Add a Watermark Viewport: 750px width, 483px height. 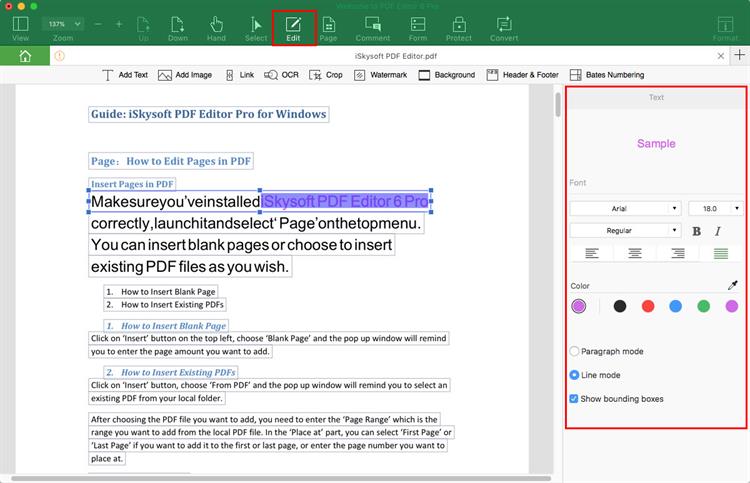click(x=380, y=75)
